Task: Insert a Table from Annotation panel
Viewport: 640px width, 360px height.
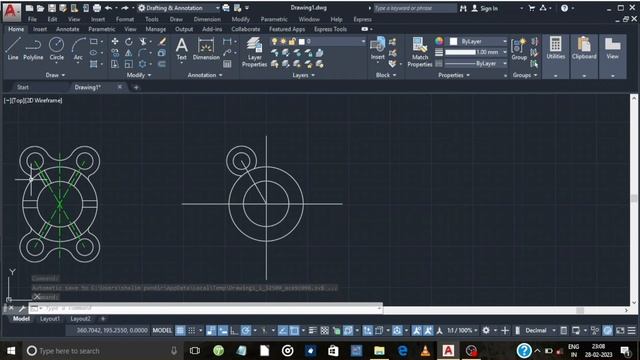Action: pos(227,64)
